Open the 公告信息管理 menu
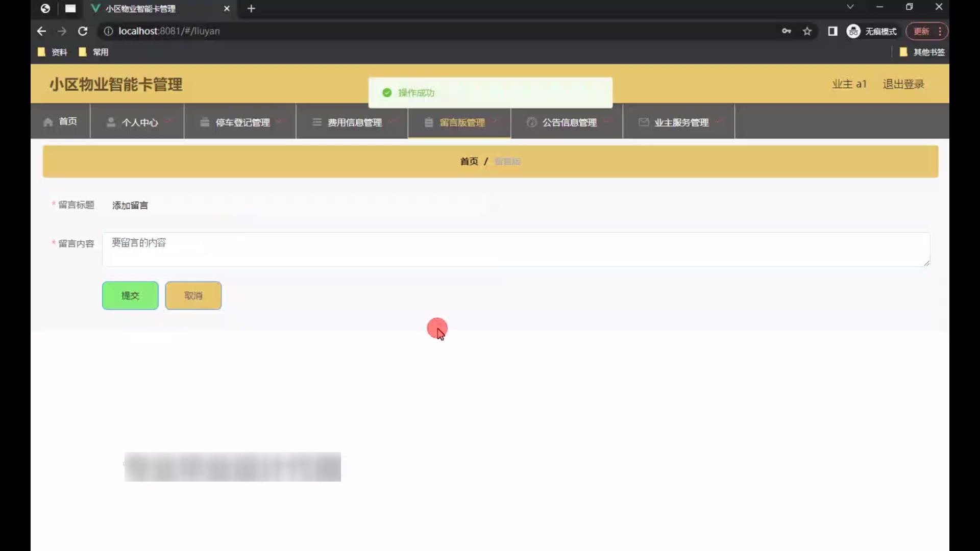 [569, 122]
